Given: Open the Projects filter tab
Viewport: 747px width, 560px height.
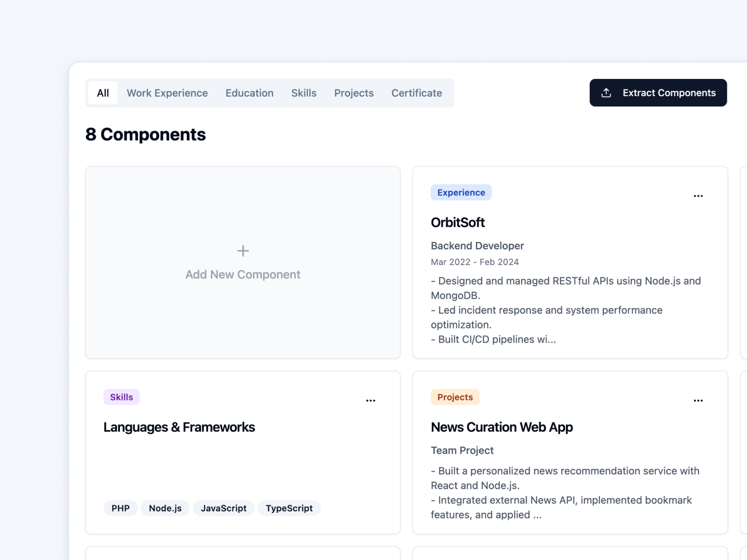Looking at the screenshot, I should pos(353,93).
